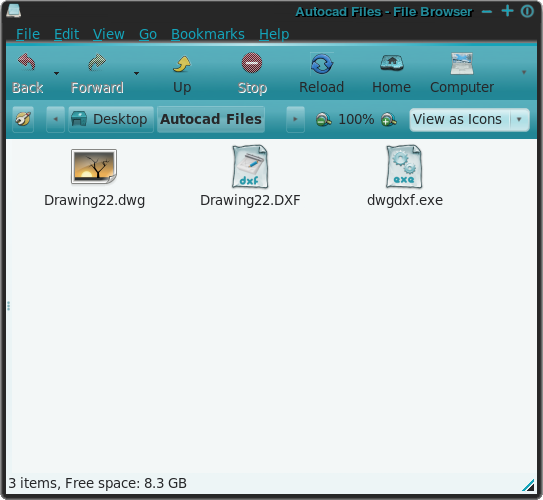Open the Go menu
The image size is (543, 500).
[x=148, y=34]
